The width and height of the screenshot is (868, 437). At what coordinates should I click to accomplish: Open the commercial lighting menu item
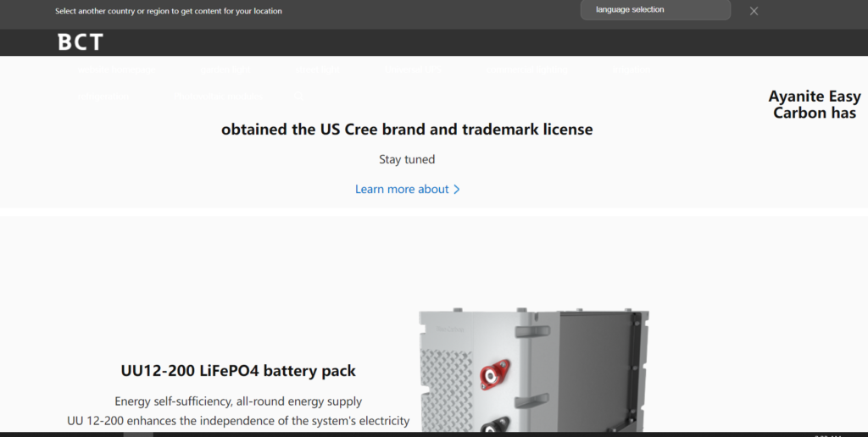pos(527,69)
